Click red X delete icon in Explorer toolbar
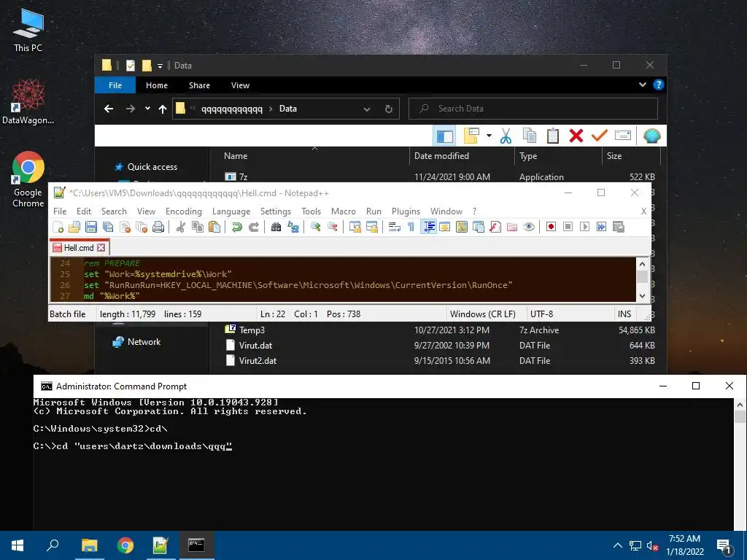The width and height of the screenshot is (747, 560). pyautogui.click(x=576, y=136)
